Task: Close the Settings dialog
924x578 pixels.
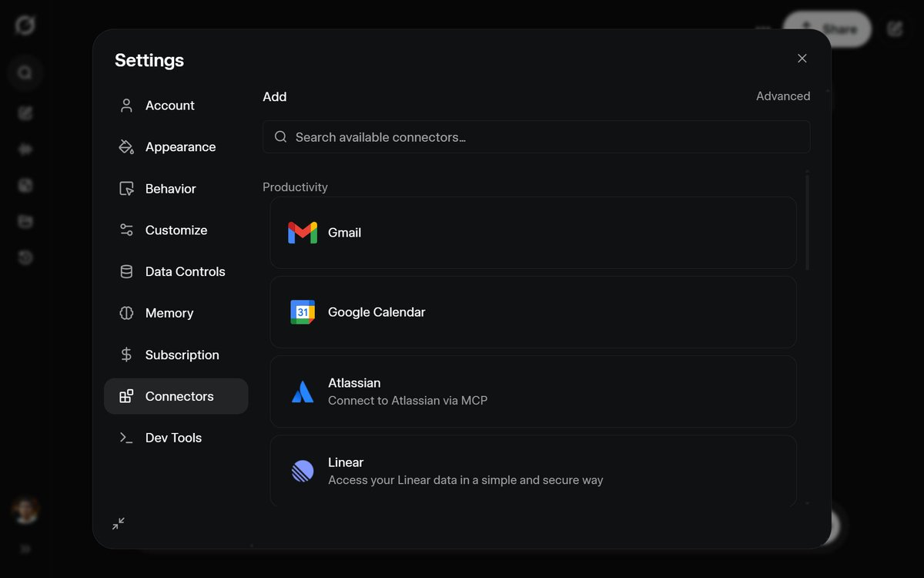Action: click(802, 59)
